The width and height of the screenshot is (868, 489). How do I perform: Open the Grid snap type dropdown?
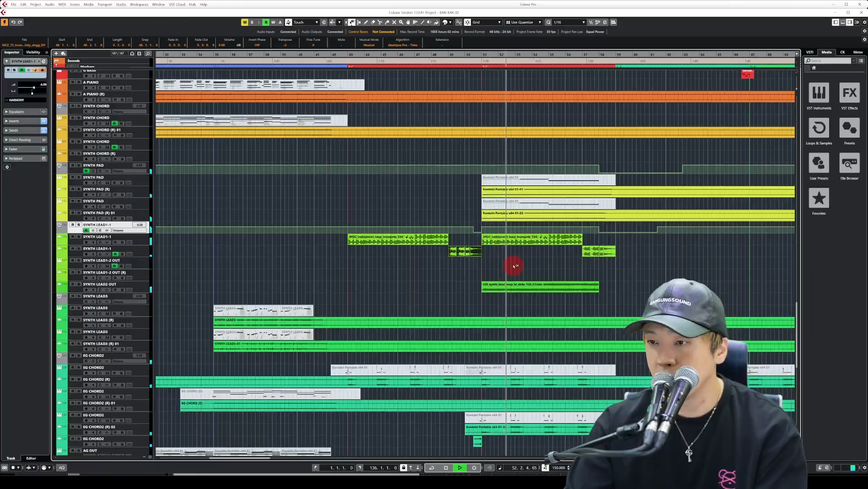point(487,22)
